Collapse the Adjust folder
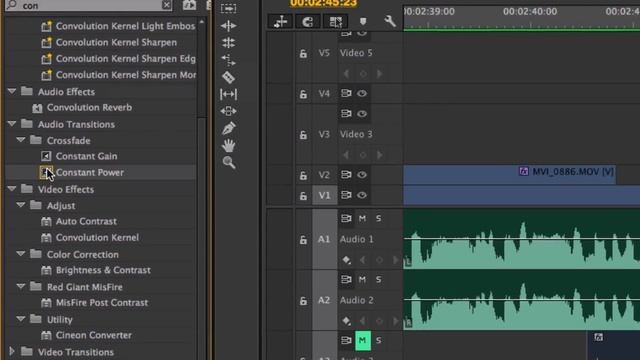The width and height of the screenshot is (640, 360). [x=21, y=205]
